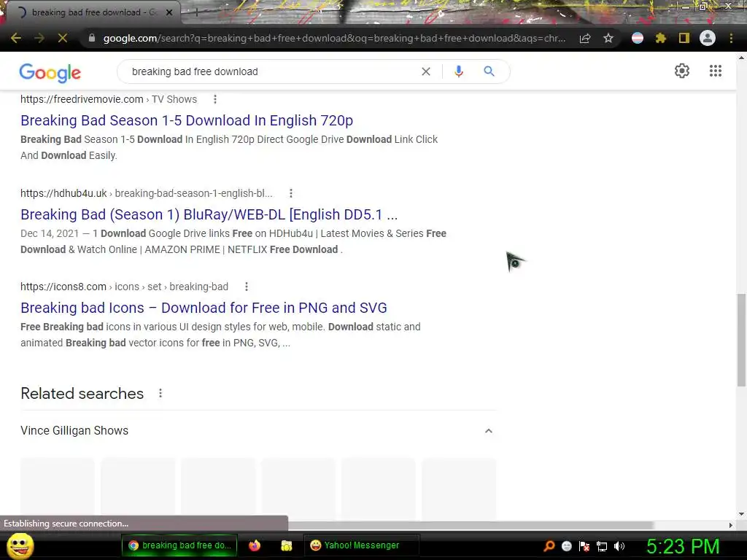This screenshot has width=747, height=560.
Task: Click the flag tray icon with red X
Action: [x=584, y=546]
